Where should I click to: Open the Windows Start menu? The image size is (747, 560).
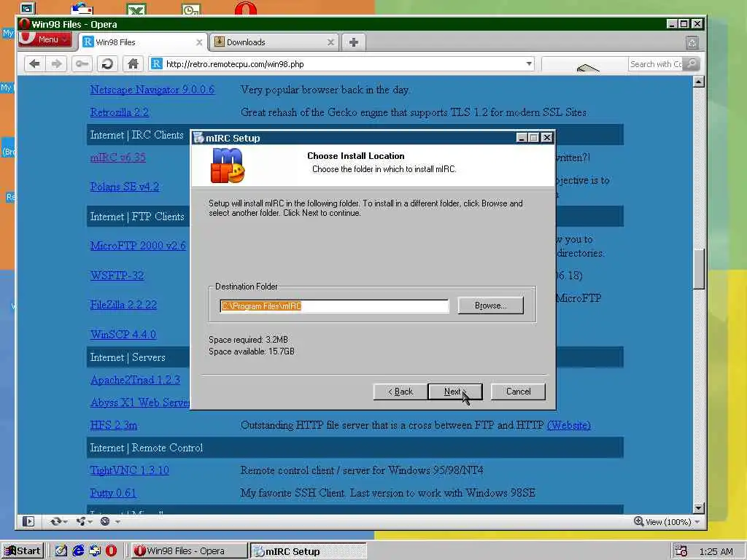tap(23, 551)
